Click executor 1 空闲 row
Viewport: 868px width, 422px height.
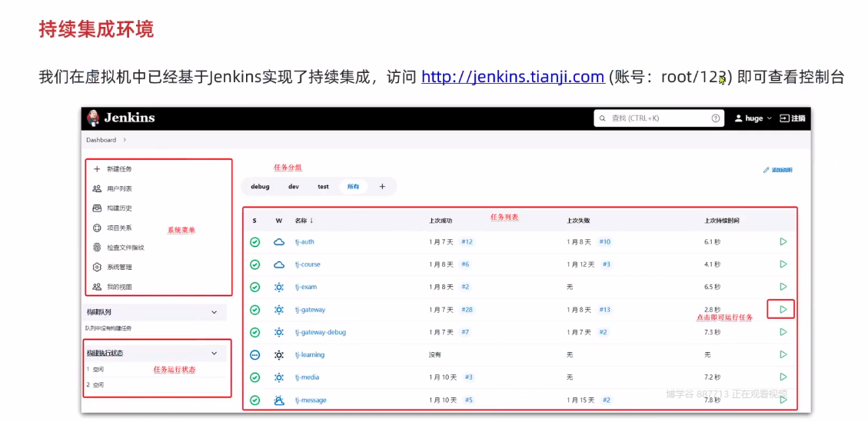155,370
